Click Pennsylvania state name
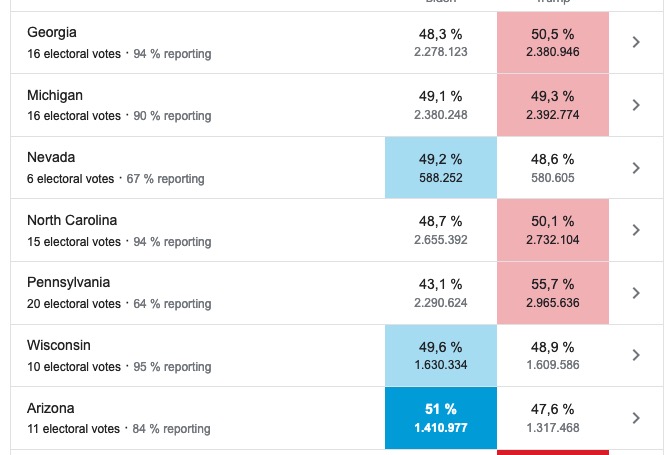Viewport: 669px width, 455px height. tap(68, 283)
